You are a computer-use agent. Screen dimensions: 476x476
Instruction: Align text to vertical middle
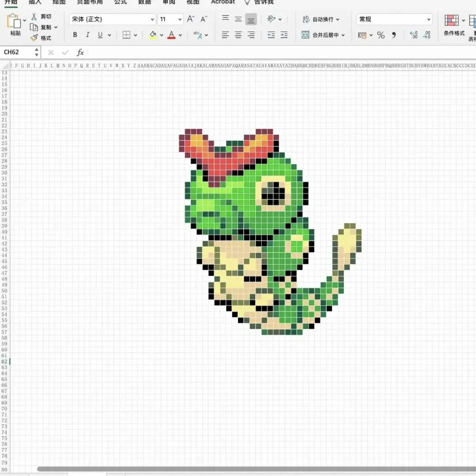click(x=238, y=19)
